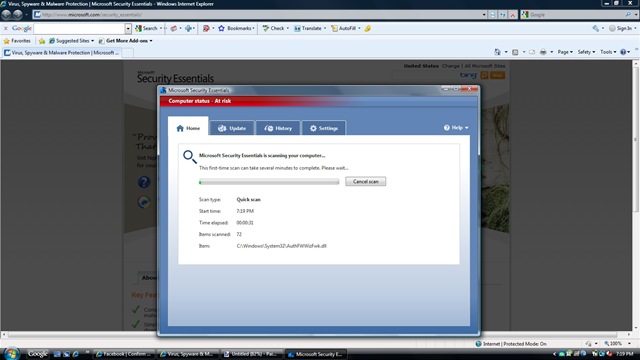The width and height of the screenshot is (640, 360).
Task: Switch to the Untitled Paint taskbar window
Action: (252, 354)
